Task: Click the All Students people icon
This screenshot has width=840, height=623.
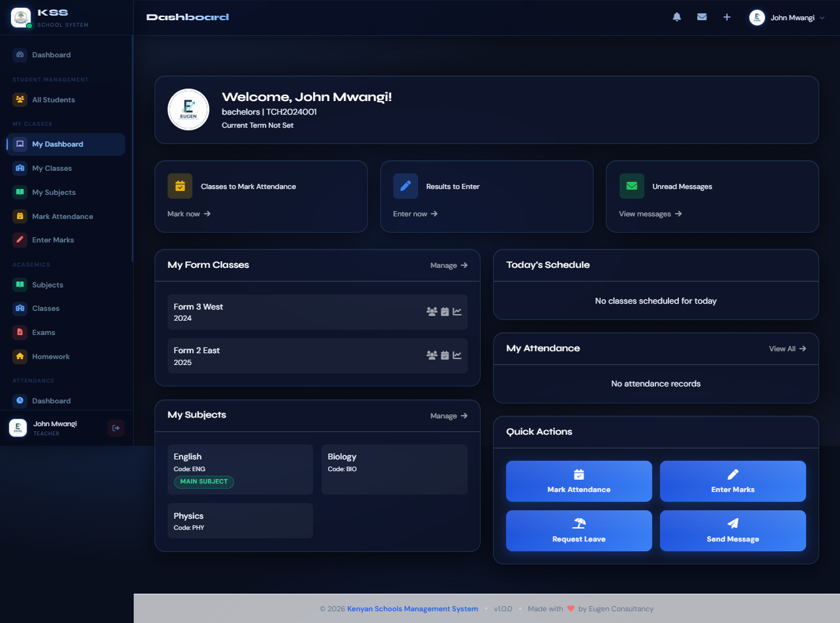Action: [x=20, y=100]
